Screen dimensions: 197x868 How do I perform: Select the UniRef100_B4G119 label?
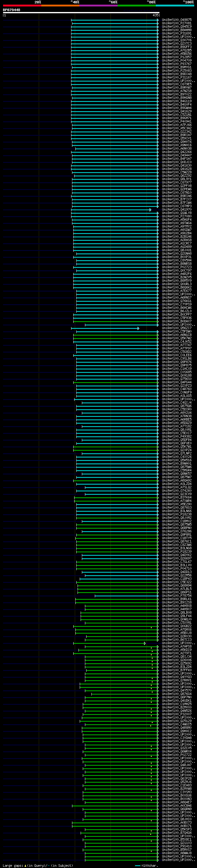177,101
